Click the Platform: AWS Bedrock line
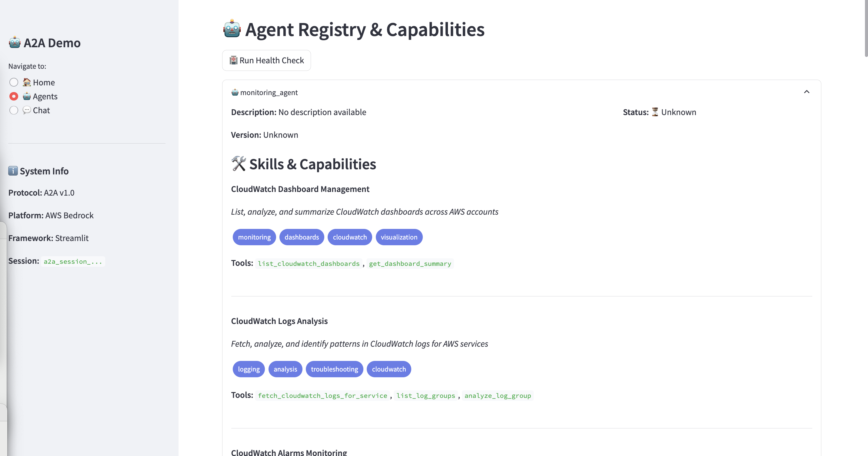868x456 pixels. click(51, 215)
